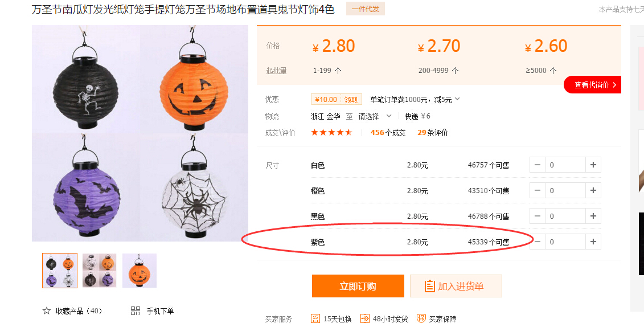This screenshot has width=644, height=327.
Task: Click 加入进货单 button
Action: click(456, 286)
